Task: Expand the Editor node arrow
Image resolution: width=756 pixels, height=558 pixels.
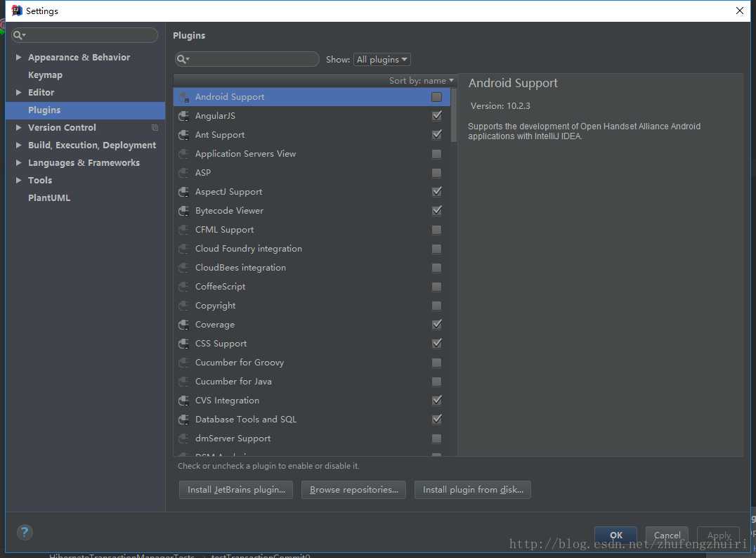Action: pyautogui.click(x=18, y=93)
